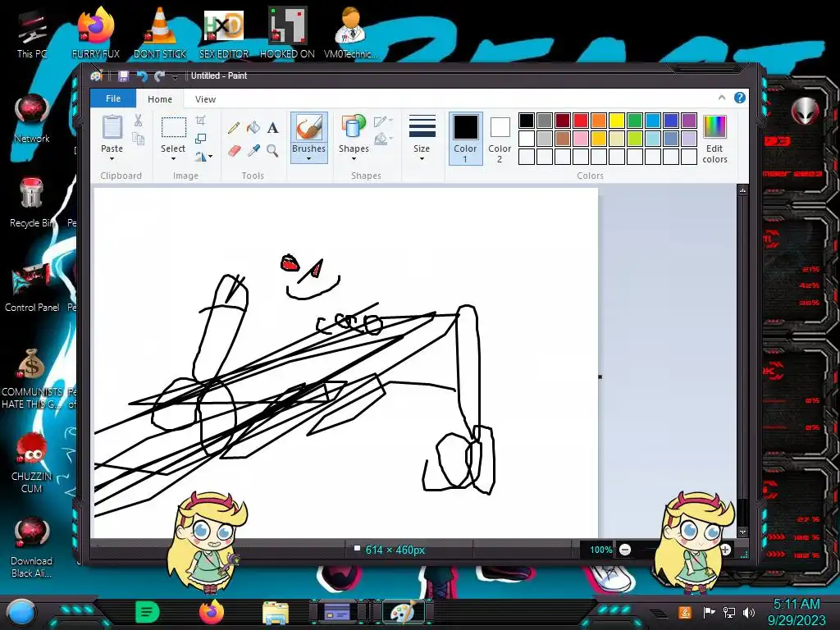This screenshot has height=630, width=840.
Task: Select the Magnifier tool
Action: point(272,151)
